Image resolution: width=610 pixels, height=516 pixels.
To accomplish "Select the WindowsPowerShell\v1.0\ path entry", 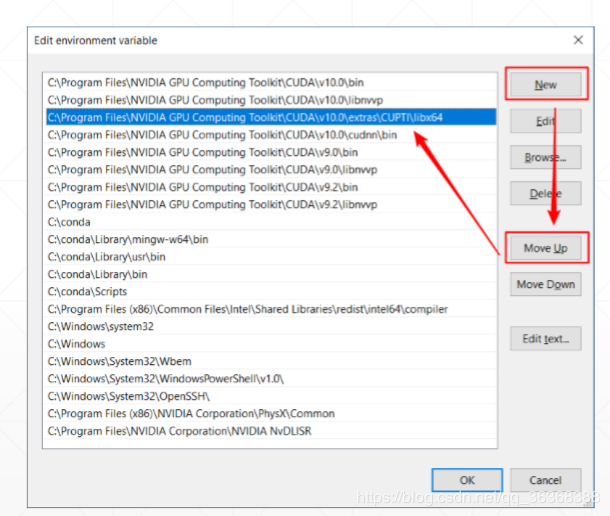I will pyautogui.click(x=271, y=379).
